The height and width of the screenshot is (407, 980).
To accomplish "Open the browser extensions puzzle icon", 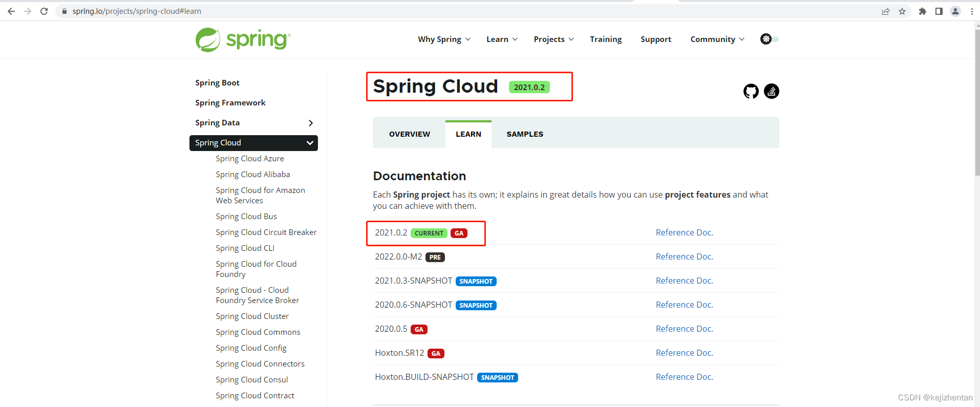I will pos(923,11).
